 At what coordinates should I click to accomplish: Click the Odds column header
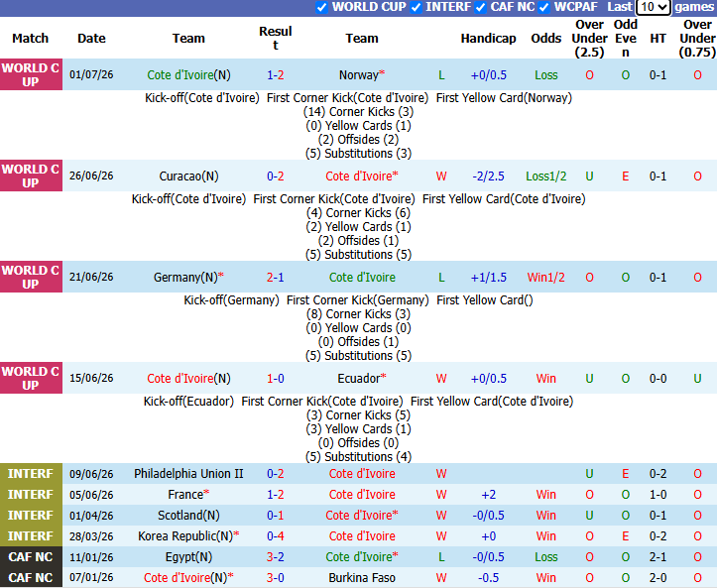pyautogui.click(x=546, y=38)
